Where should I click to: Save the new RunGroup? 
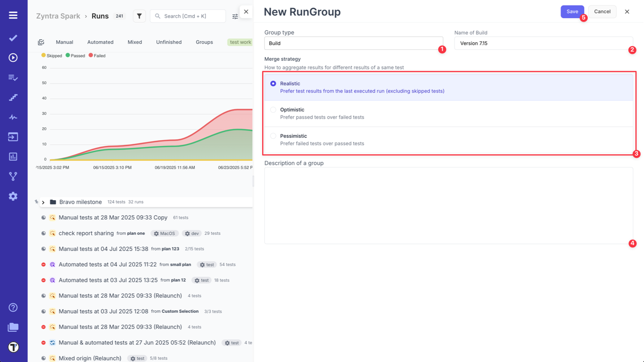[x=572, y=11]
